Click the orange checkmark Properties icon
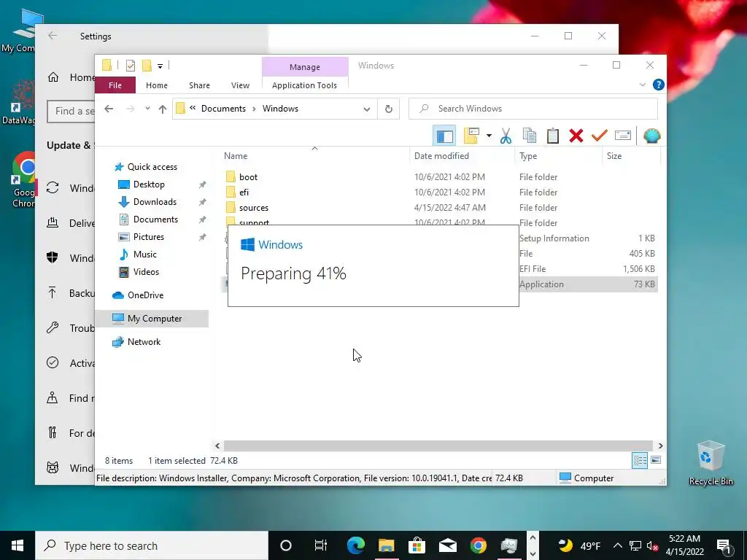The height and width of the screenshot is (560, 747). (600, 136)
